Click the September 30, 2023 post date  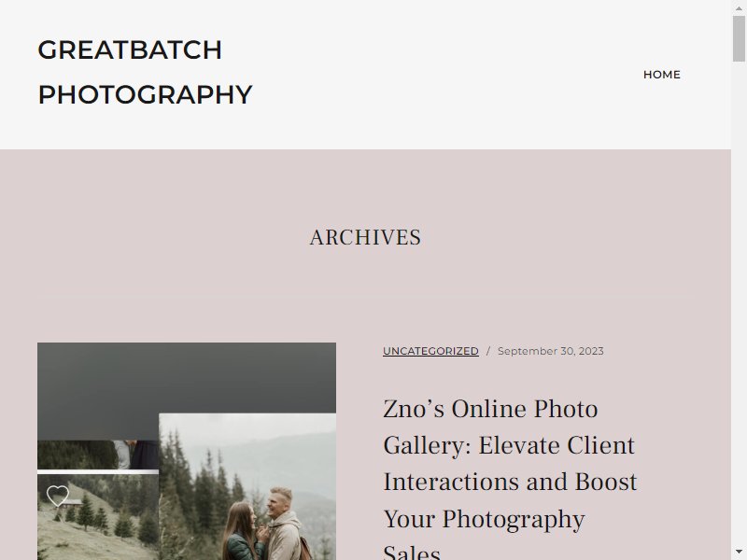[550, 351]
